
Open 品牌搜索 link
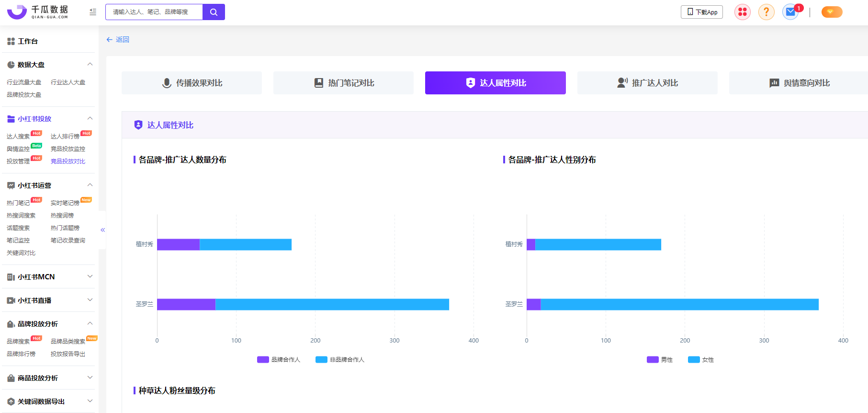pos(18,342)
